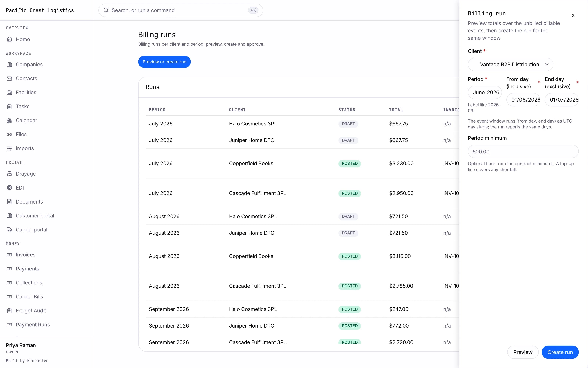Focus the search or run command box
The image size is (588, 368).
pyautogui.click(x=180, y=10)
